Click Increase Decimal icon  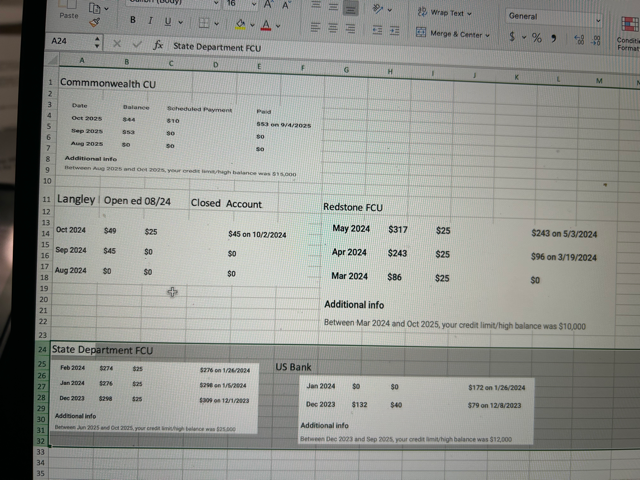coord(579,40)
